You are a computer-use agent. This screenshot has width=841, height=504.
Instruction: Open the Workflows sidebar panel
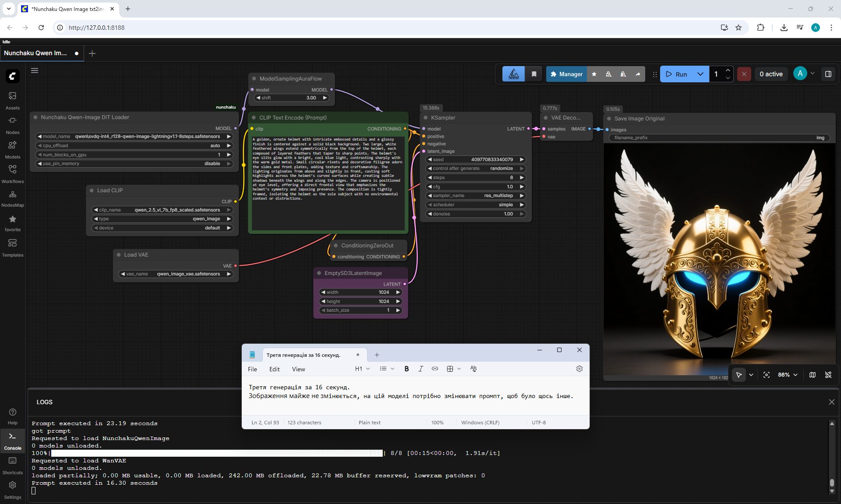12,174
